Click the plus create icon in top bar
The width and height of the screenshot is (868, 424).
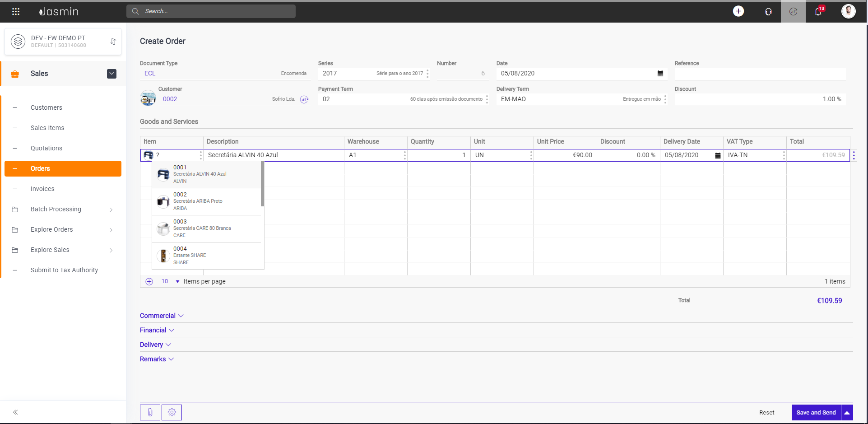tap(738, 11)
